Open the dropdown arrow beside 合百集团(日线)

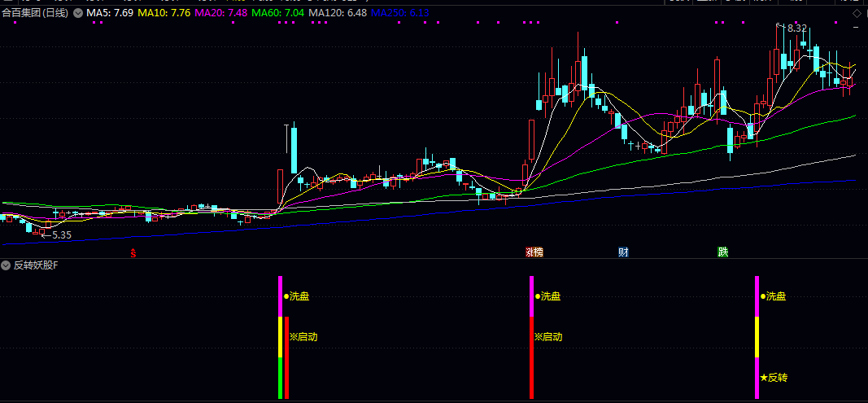[77, 14]
